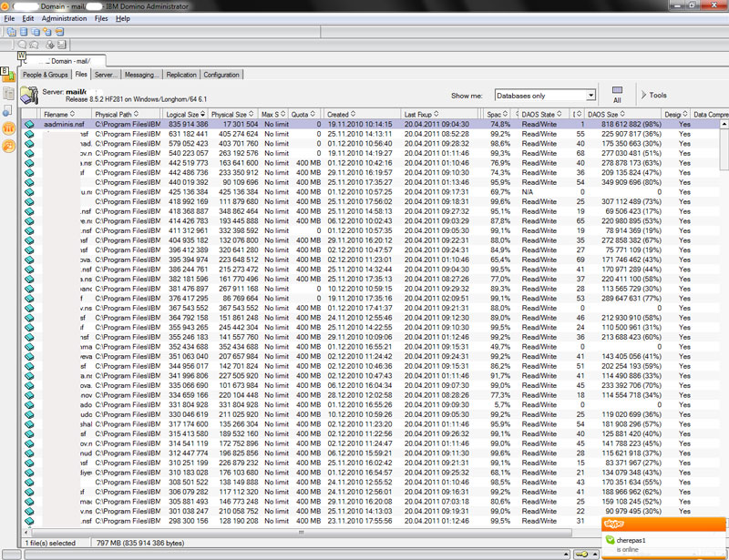The image size is (729, 560).
Task: Click the DAOS size cell 818 612 882 (98%)
Action: point(631,125)
